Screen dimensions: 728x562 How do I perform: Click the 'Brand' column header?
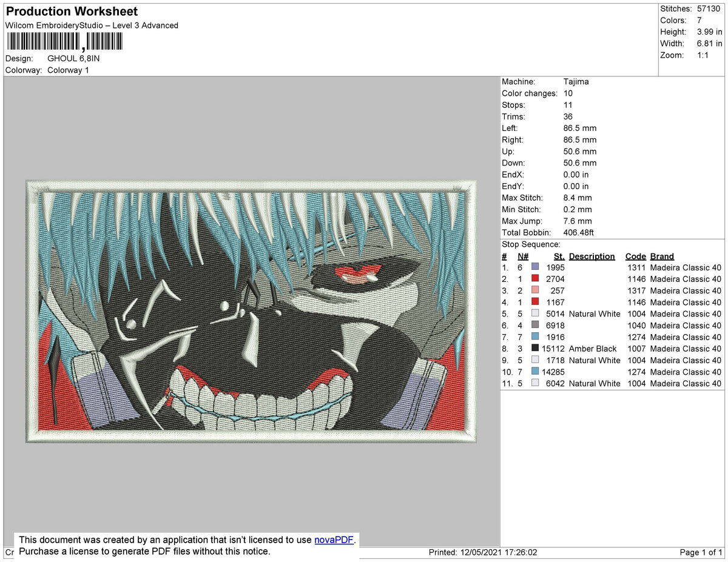coord(662,256)
